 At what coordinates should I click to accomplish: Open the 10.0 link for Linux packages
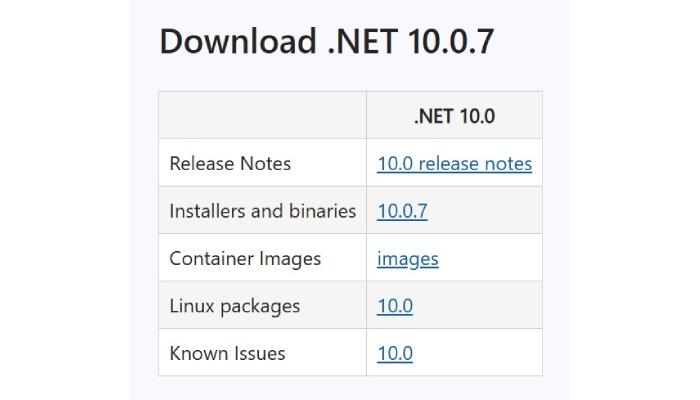[x=395, y=306]
